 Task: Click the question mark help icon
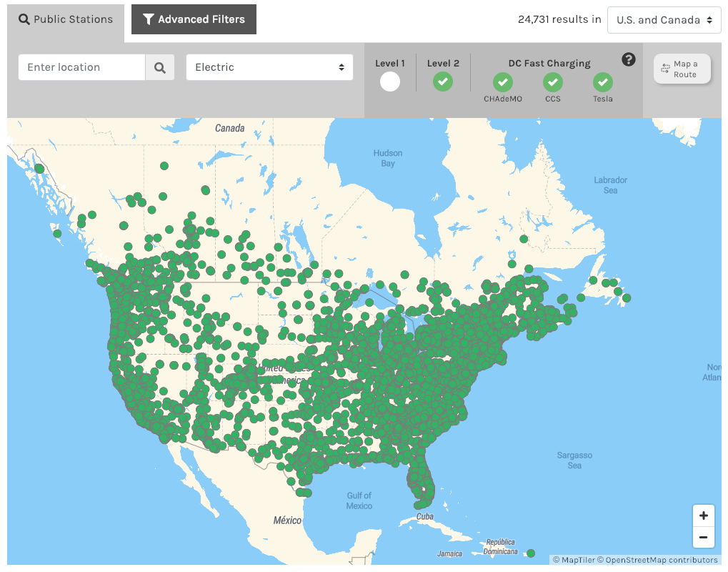click(629, 59)
